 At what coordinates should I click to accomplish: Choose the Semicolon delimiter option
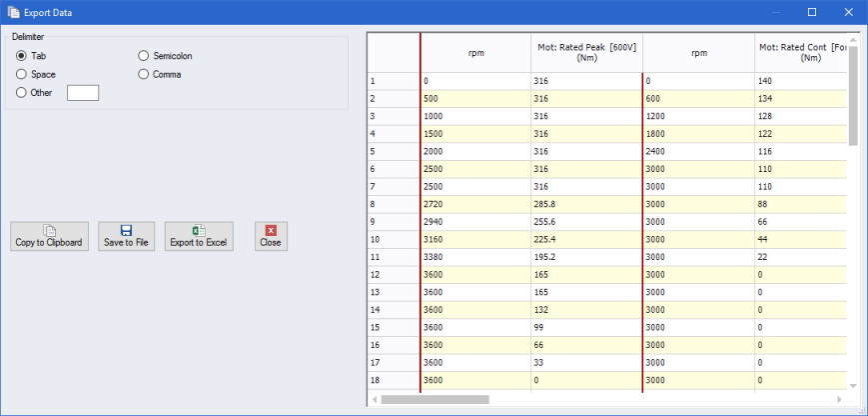144,56
